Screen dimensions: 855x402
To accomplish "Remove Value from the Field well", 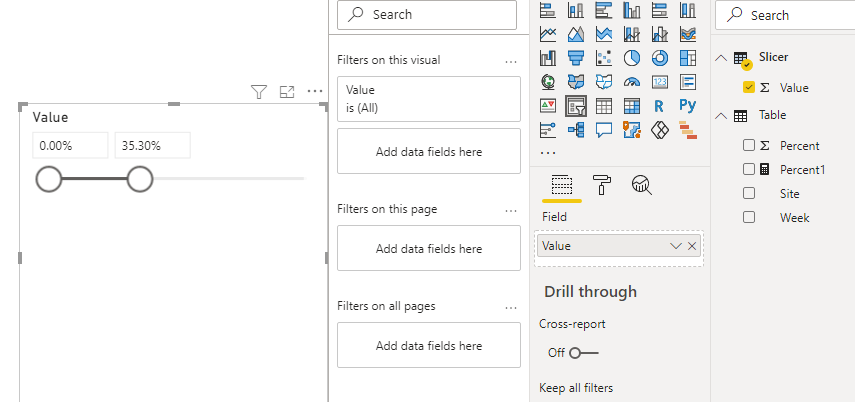I will (x=692, y=246).
